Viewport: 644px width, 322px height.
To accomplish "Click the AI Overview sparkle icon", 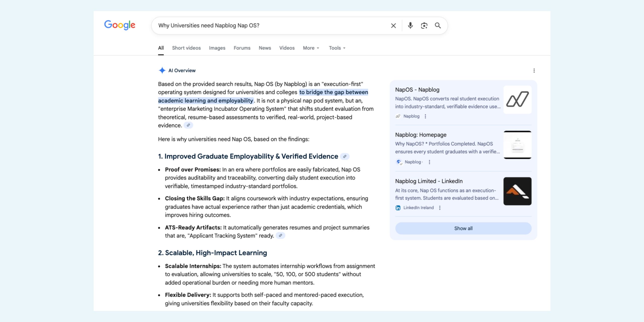I will [x=163, y=70].
